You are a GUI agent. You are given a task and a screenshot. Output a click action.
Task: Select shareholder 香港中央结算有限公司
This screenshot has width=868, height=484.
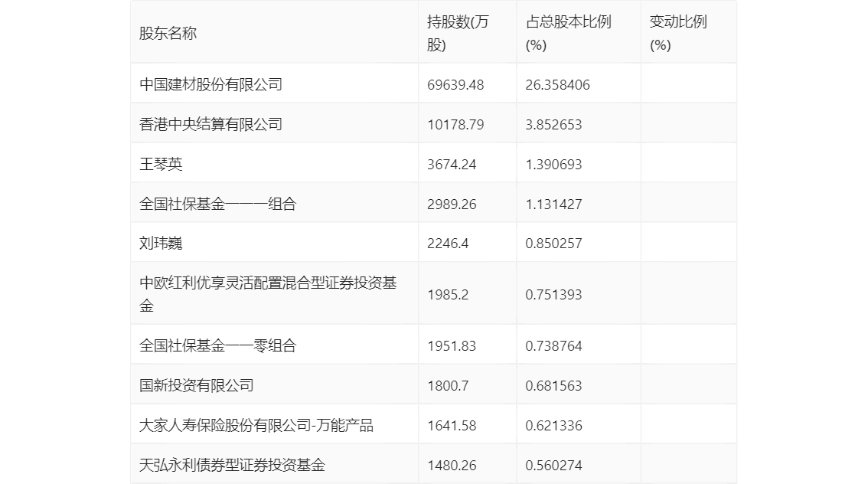pyautogui.click(x=211, y=125)
